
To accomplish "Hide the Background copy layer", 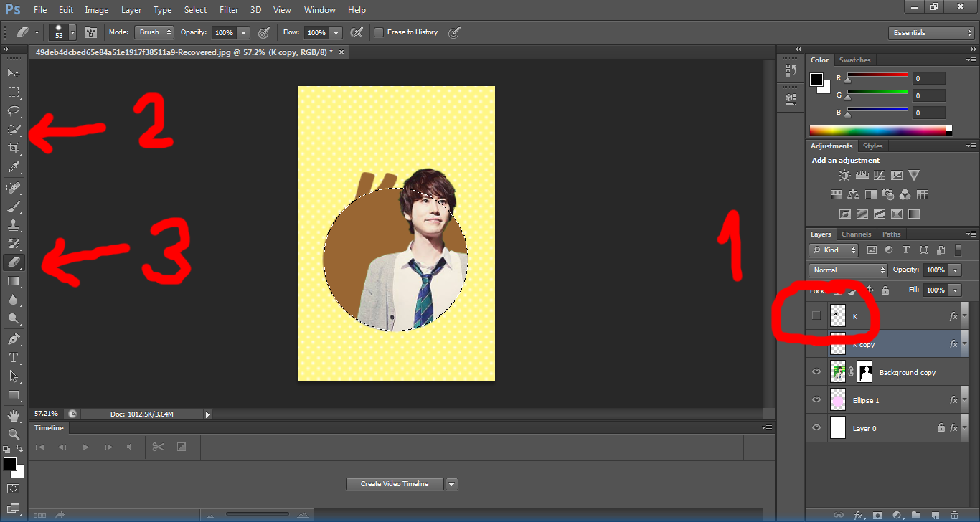I will click(816, 372).
